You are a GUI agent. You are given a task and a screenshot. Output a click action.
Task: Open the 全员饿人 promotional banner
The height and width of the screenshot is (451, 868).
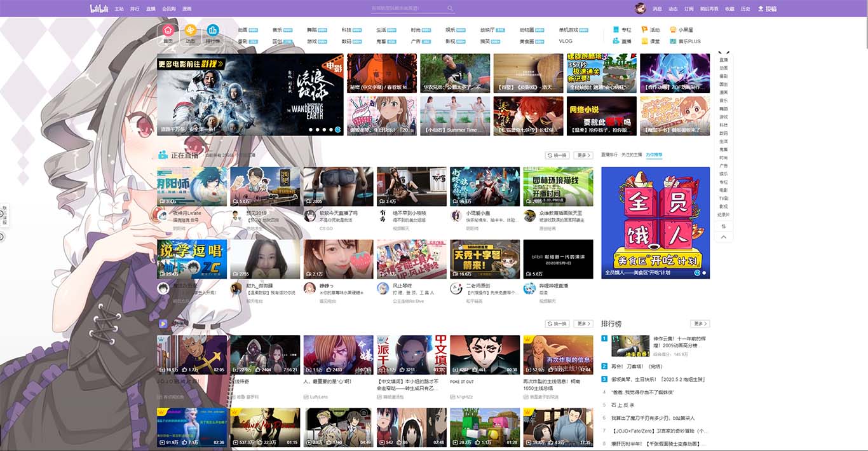click(x=655, y=223)
